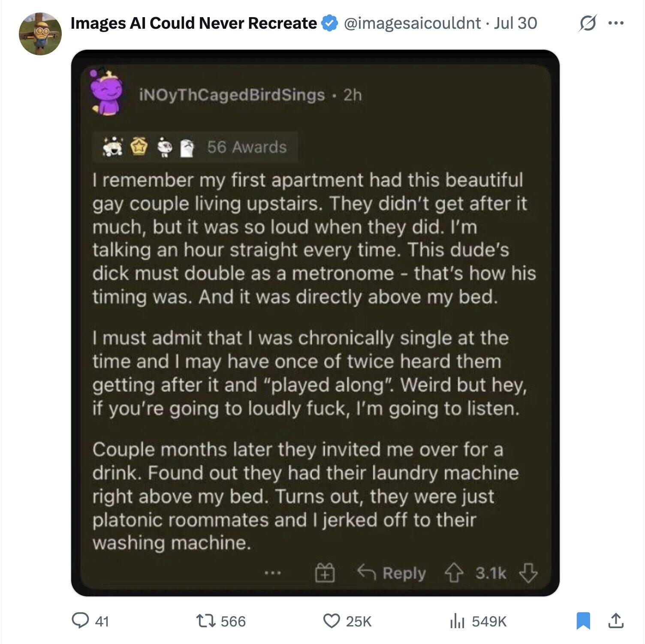Click the 56 Awards badge row

coord(195,147)
